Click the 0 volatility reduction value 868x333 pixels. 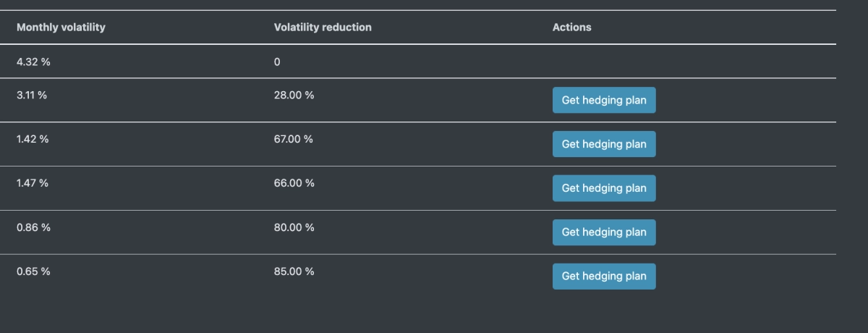click(277, 62)
